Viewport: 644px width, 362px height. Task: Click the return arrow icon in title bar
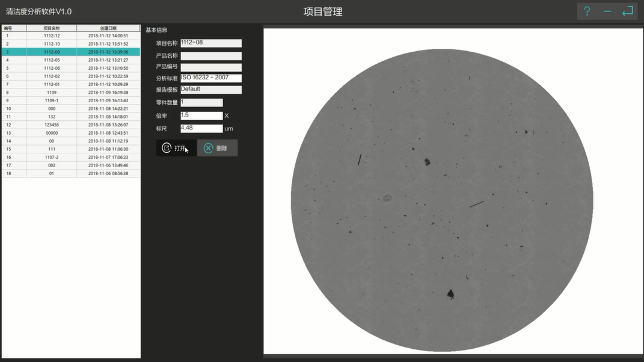point(628,11)
